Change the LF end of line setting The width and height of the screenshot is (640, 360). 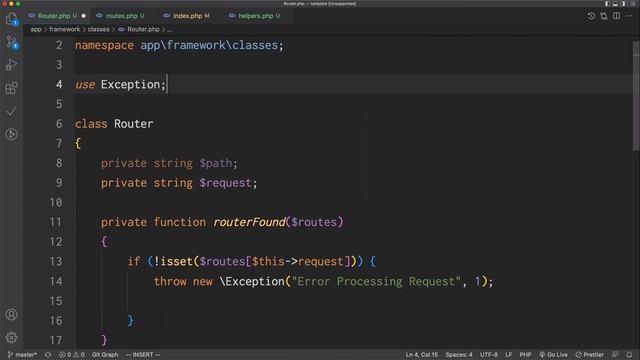[509, 355]
